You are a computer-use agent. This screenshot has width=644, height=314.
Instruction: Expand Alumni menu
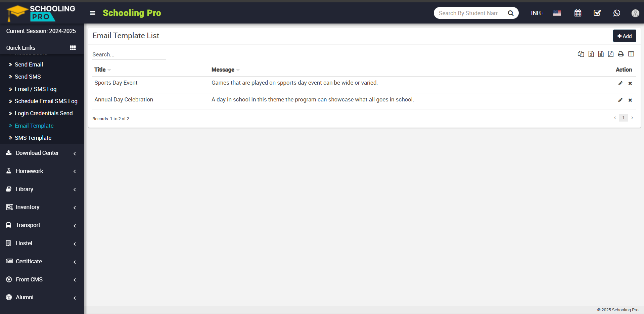coord(42,297)
